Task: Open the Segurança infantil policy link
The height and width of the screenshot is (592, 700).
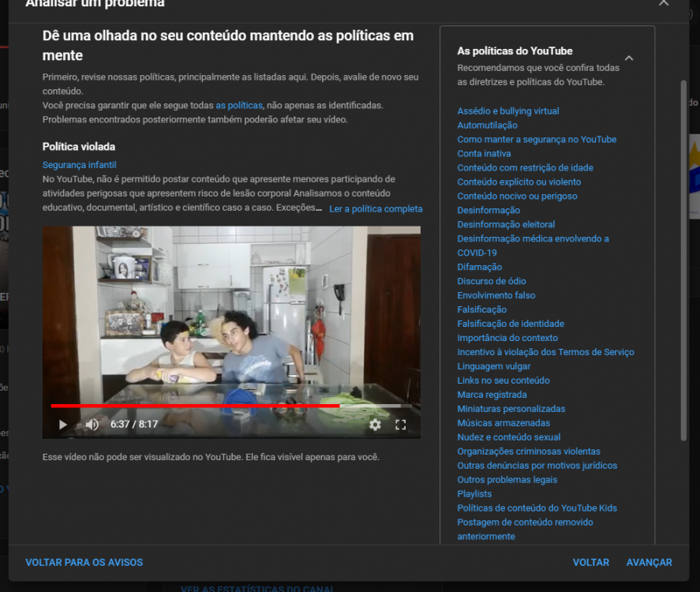Action: click(80, 165)
